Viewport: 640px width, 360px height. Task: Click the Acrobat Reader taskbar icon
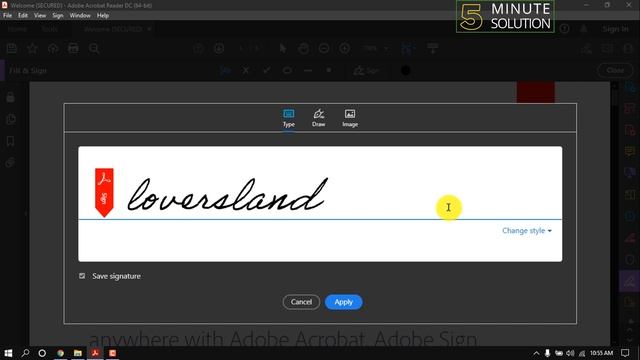click(x=96, y=353)
